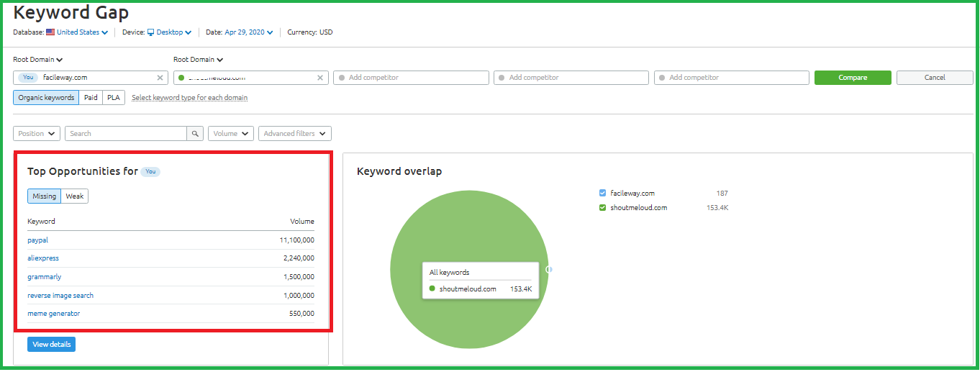The width and height of the screenshot is (980, 372).
Task: Click the Keyword column header
Action: (41, 222)
